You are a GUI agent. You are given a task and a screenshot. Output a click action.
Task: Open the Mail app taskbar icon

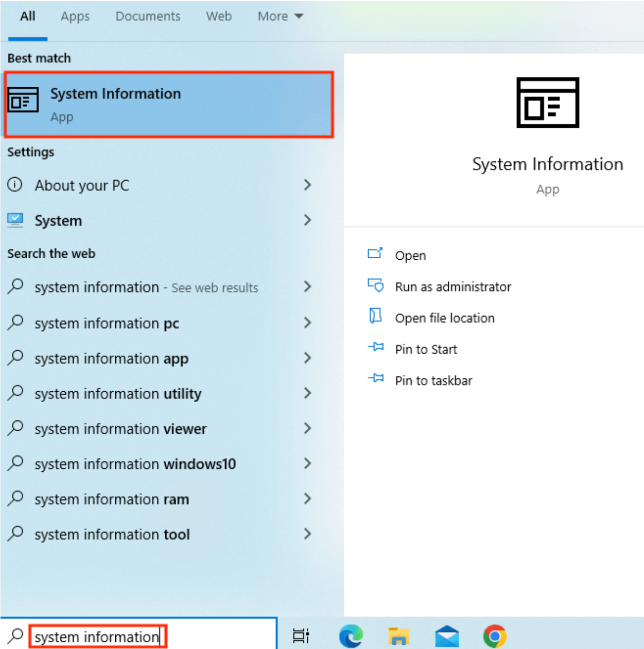(x=447, y=636)
